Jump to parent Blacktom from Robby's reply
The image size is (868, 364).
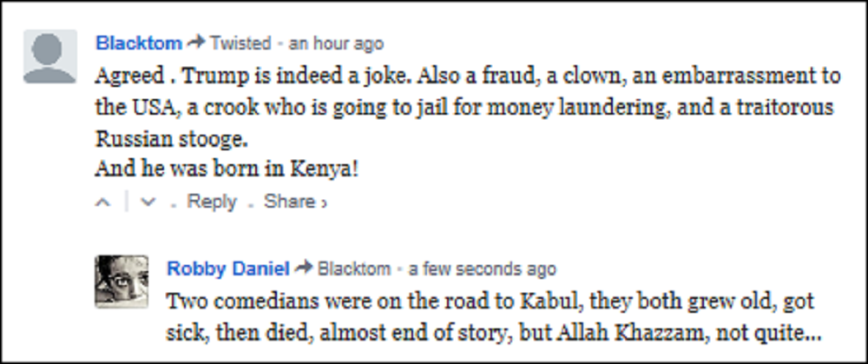[x=354, y=268]
